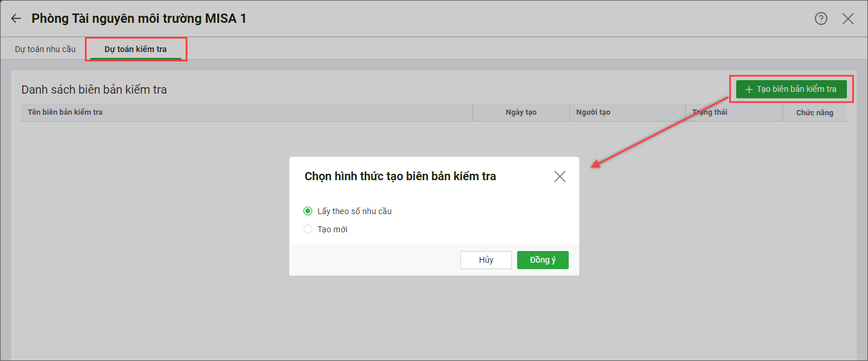Click the 'Chức năng' column header
This screenshot has width=868, height=361.
click(814, 112)
